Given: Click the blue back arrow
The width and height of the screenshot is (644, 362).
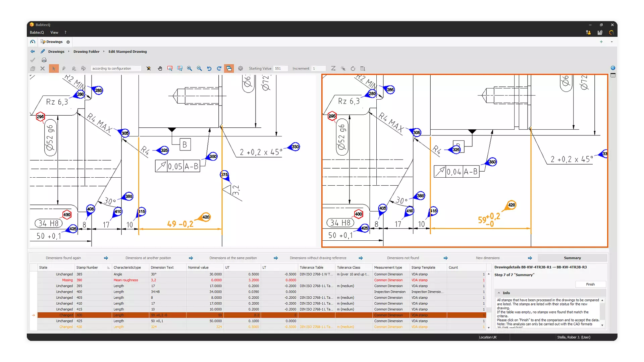Looking at the screenshot, I should [33, 52].
